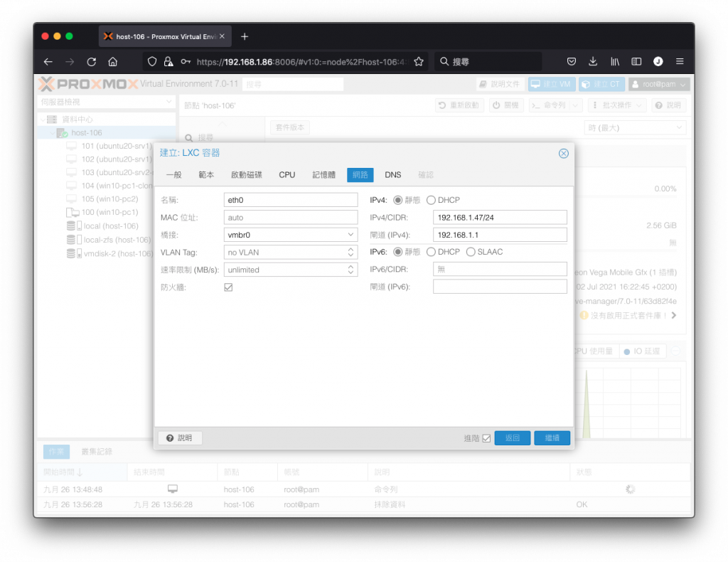Select the vmdisk-2 (host-106) storage icon
Viewport: 728px width, 562px height.
tap(74, 253)
